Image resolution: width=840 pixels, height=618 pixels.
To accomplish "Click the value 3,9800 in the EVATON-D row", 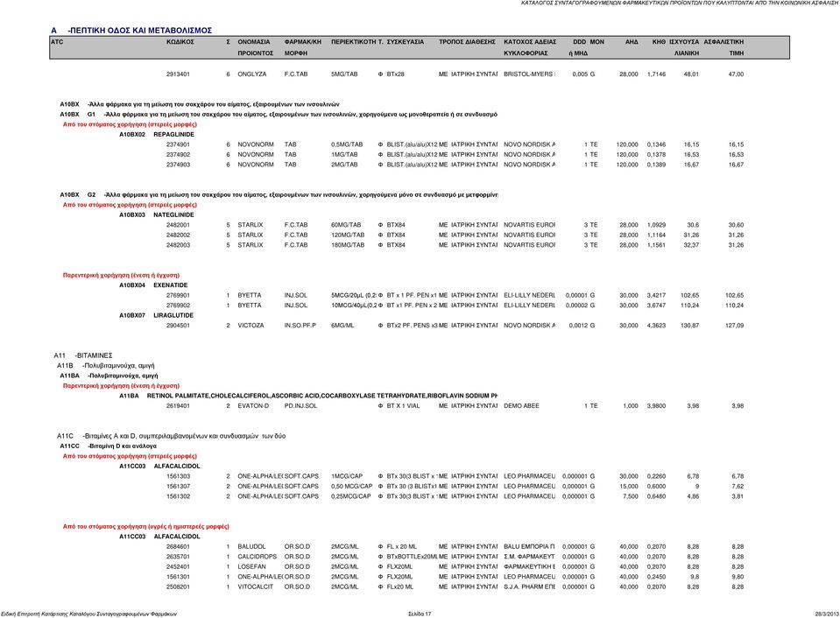I will [656, 406].
